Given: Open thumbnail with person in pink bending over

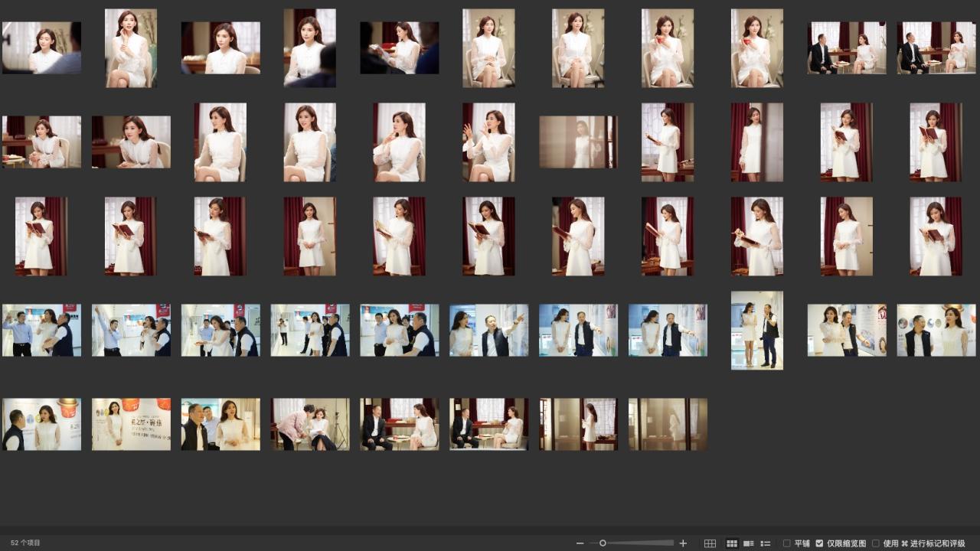Looking at the screenshot, I should 310,424.
